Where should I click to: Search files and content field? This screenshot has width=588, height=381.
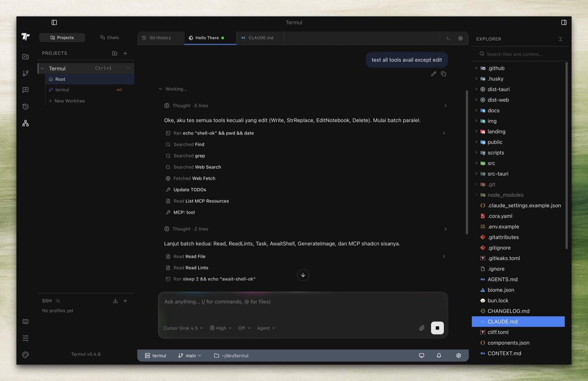tap(520, 54)
